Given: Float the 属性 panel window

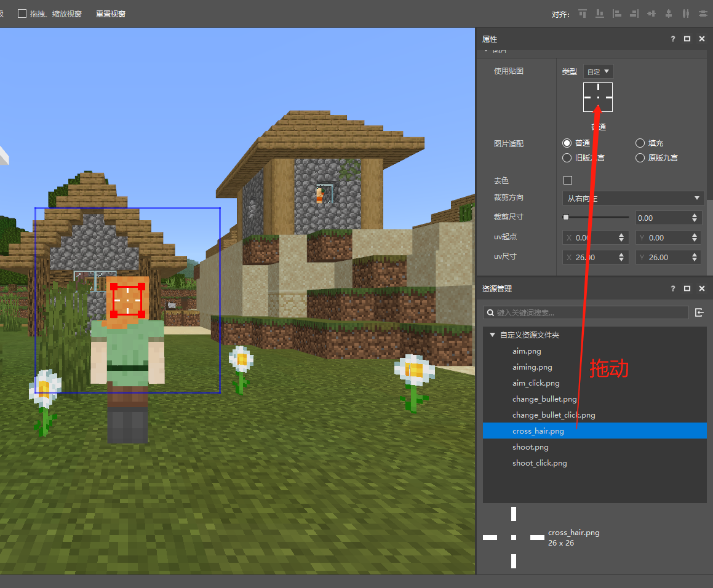Looking at the screenshot, I should 687,39.
